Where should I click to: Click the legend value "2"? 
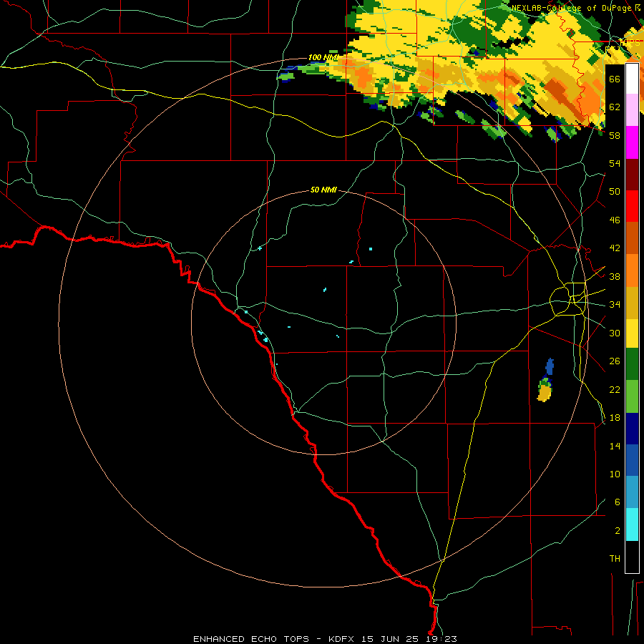(x=618, y=530)
